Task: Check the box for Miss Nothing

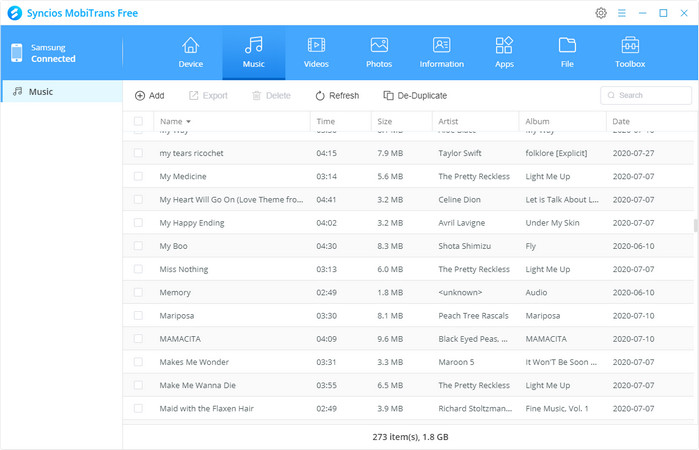Action: (x=138, y=269)
